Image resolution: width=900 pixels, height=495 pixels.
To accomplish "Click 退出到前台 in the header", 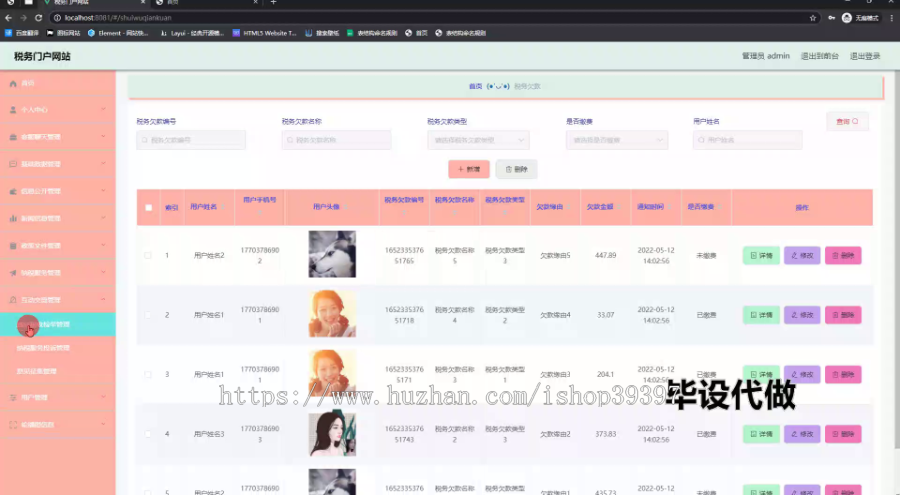I will 820,56.
